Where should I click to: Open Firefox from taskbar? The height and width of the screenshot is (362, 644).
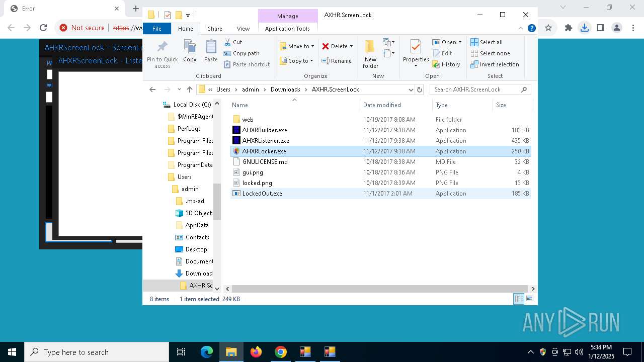pos(256,352)
